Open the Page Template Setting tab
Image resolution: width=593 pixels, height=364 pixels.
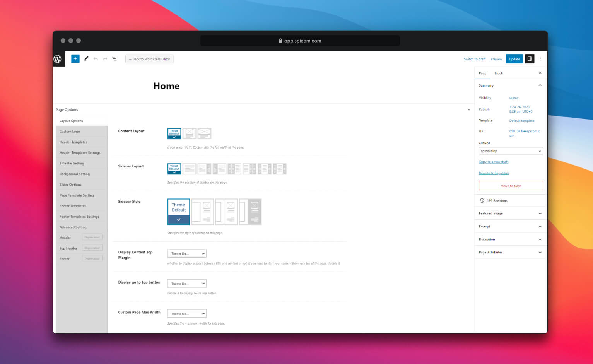click(82, 195)
